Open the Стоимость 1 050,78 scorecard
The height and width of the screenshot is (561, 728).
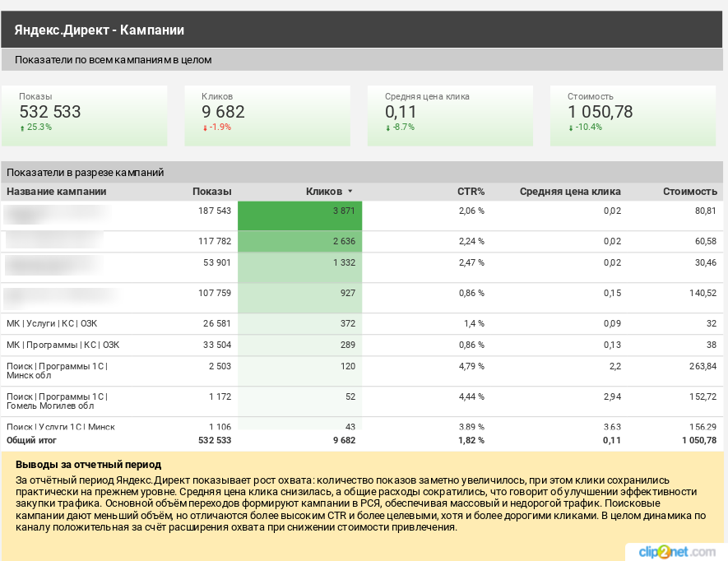pos(632,114)
